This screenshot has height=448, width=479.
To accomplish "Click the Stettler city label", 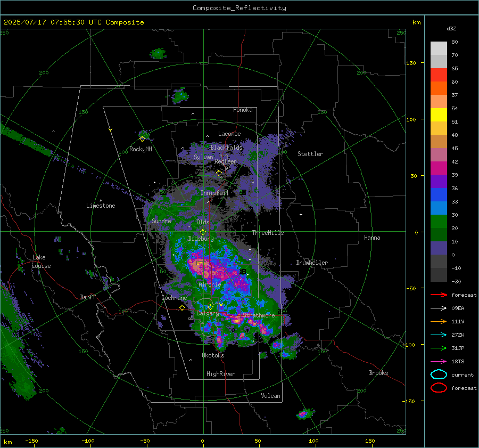I will pyautogui.click(x=310, y=154).
